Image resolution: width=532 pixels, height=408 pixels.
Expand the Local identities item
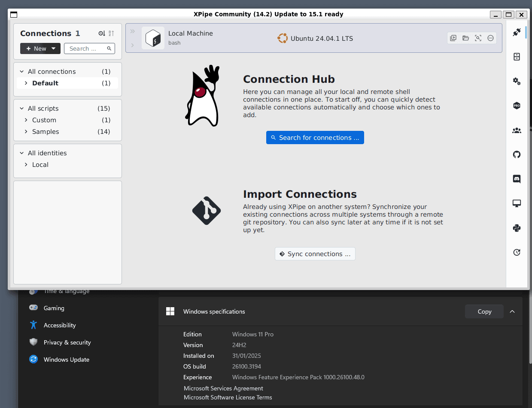(26, 165)
